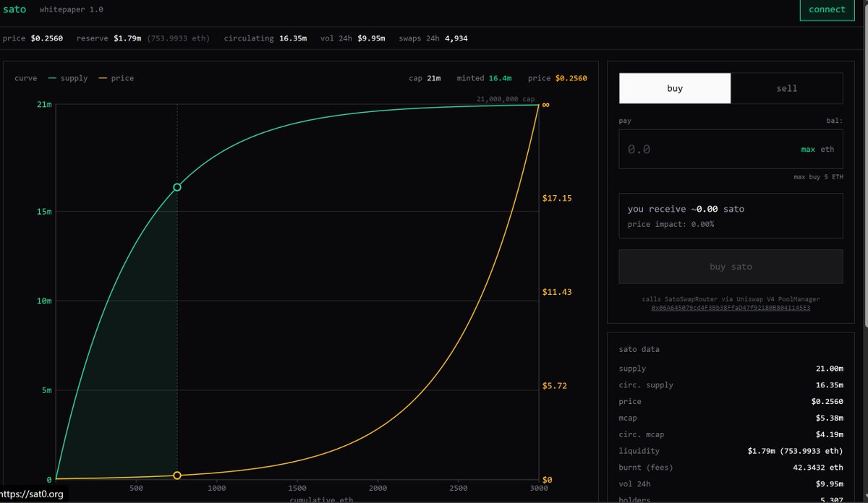The image size is (868, 503).
Task: Click the buy sato button
Action: coord(731,267)
